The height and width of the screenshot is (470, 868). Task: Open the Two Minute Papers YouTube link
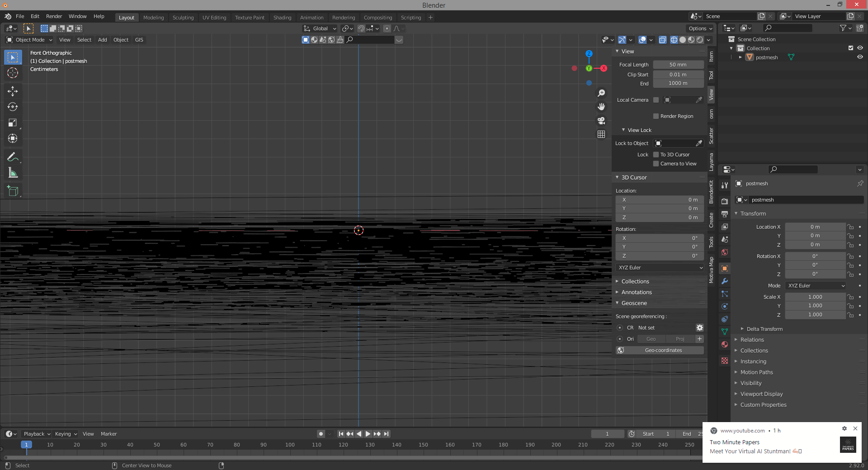pos(734,442)
